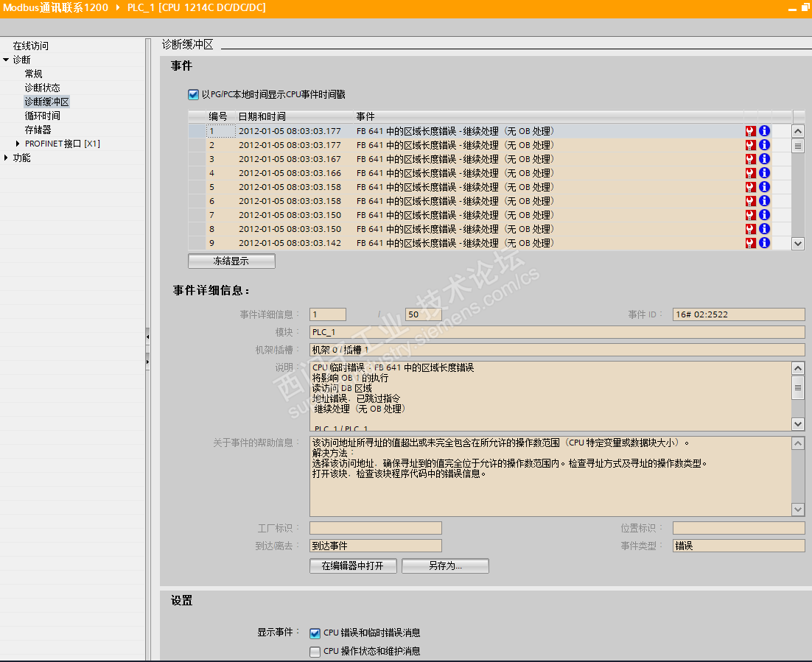Click the 另存为... button
This screenshot has height=662, width=812.
click(445, 566)
